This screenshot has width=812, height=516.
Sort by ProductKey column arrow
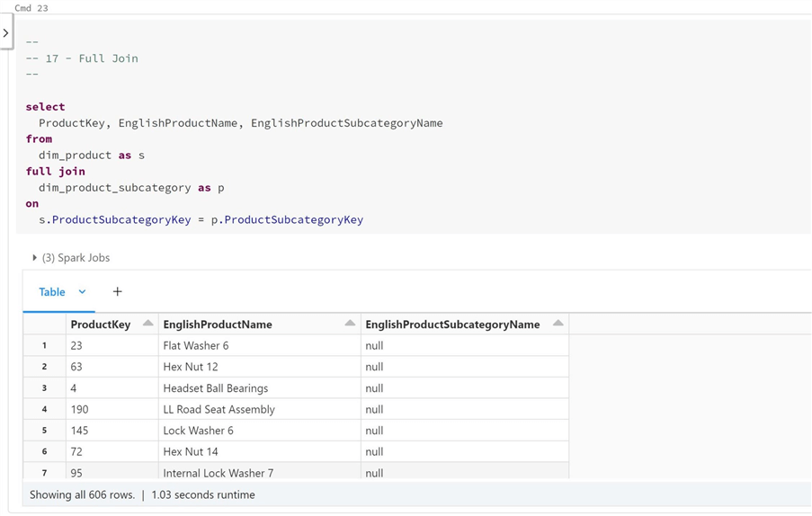[x=147, y=324]
